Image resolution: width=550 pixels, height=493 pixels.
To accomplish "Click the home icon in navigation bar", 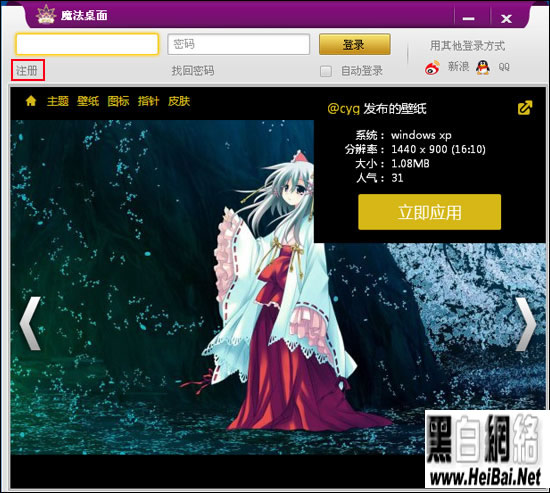I will pyautogui.click(x=31, y=101).
